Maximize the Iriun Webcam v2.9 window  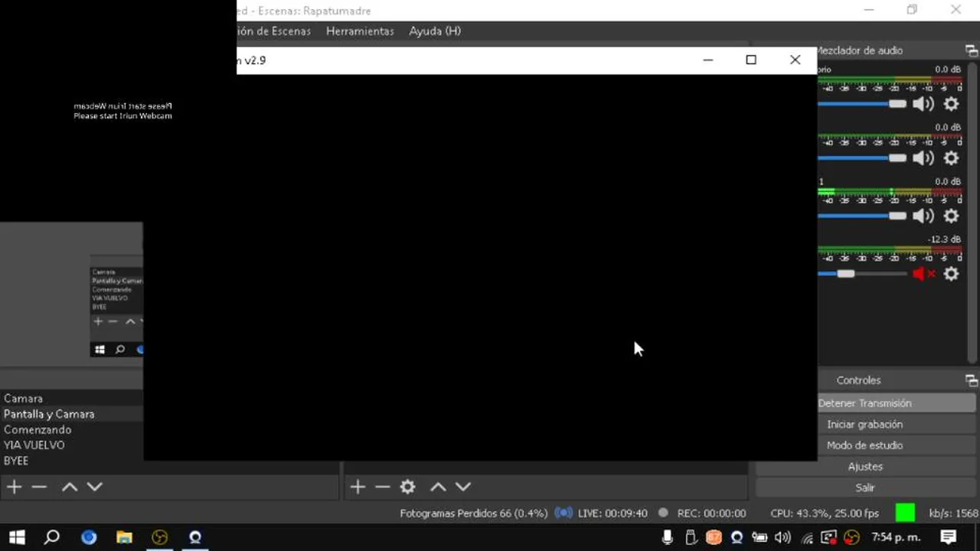click(751, 60)
